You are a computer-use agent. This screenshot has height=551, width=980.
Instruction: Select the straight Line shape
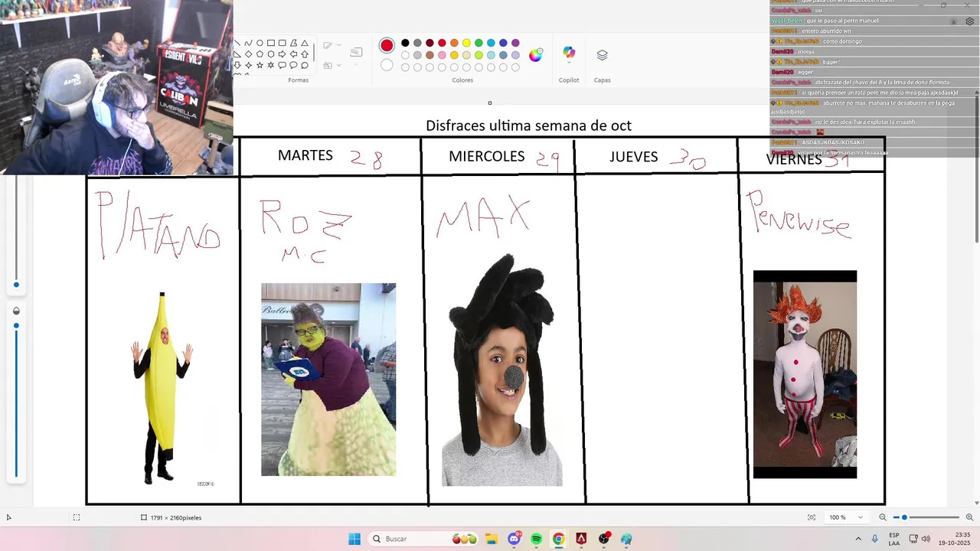pos(237,43)
